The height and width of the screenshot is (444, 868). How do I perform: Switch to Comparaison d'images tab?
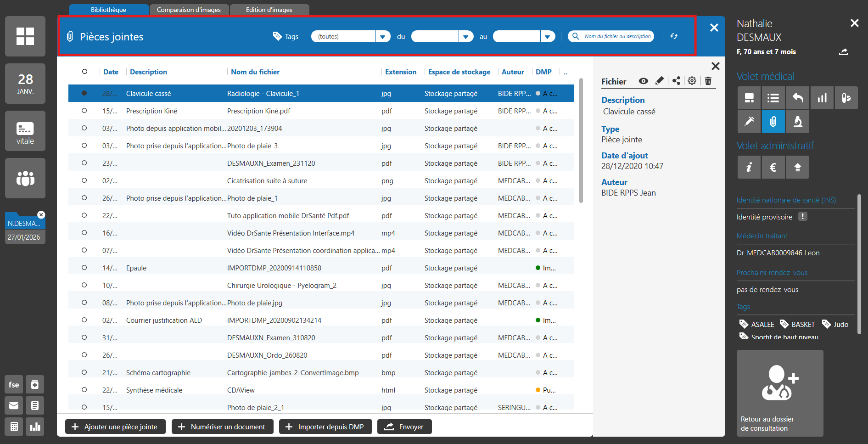[189, 10]
